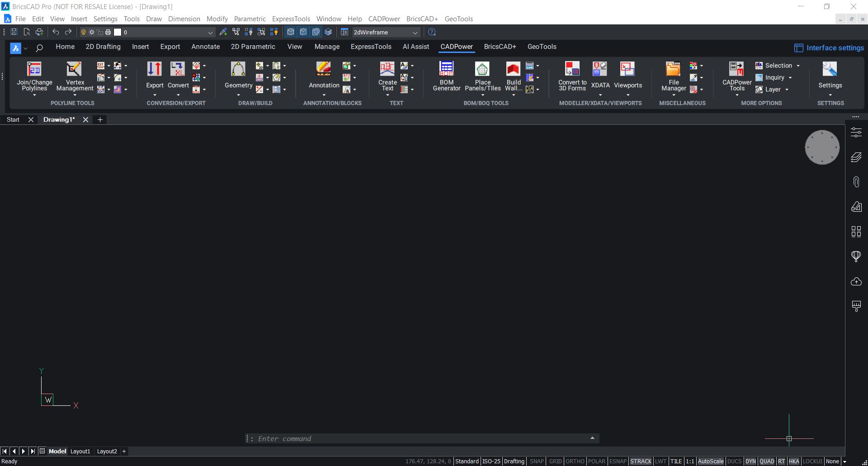
Task: Open the Vertex Management tool
Action: tap(75, 76)
